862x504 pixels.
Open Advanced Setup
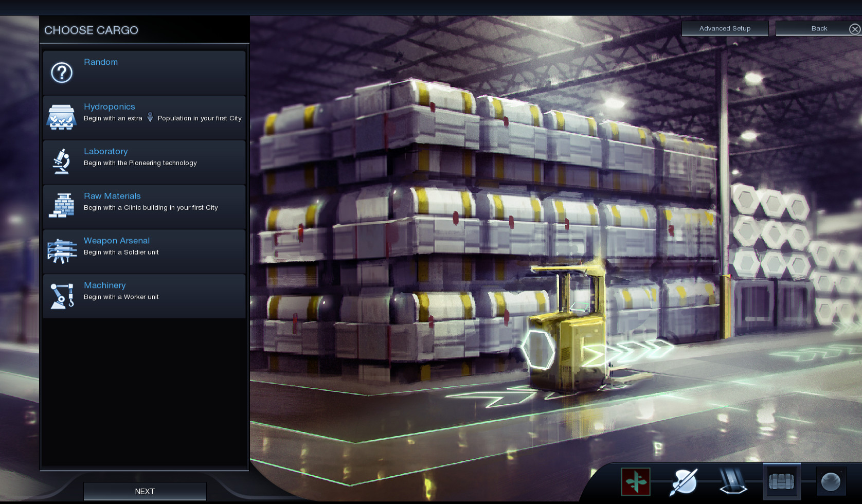click(x=725, y=28)
